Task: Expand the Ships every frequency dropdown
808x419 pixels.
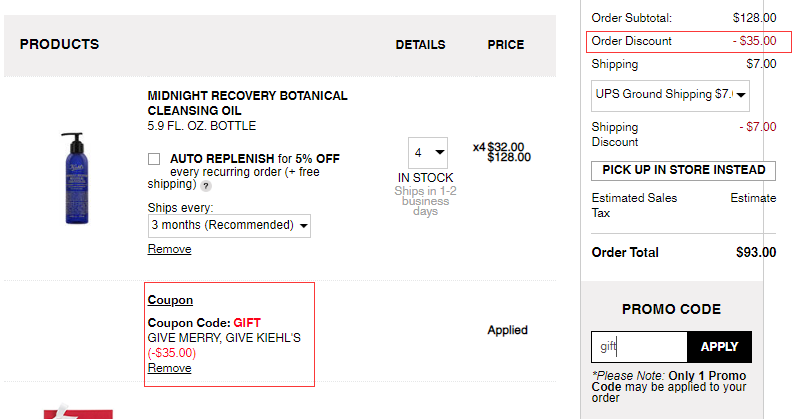Action: [x=229, y=226]
